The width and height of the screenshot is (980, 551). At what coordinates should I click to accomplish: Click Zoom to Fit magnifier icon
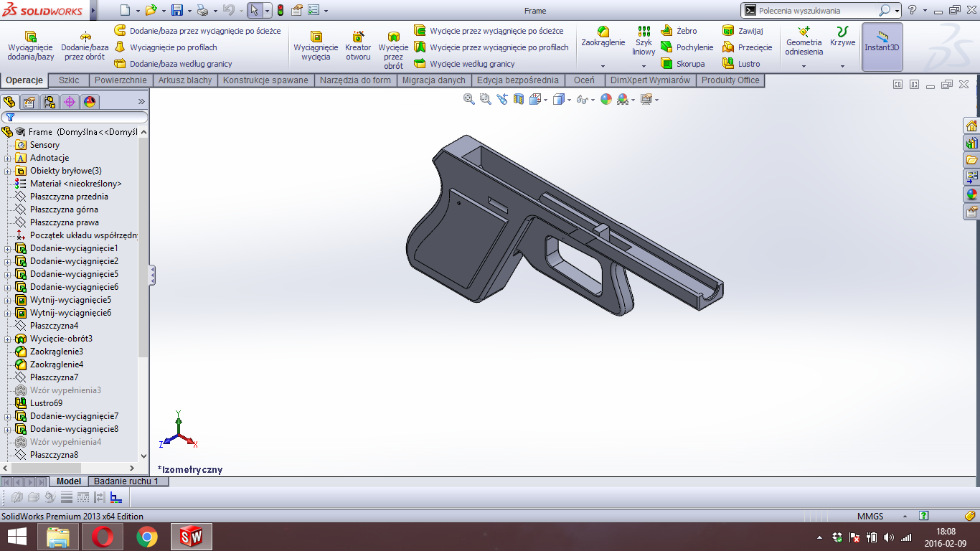pyautogui.click(x=469, y=99)
